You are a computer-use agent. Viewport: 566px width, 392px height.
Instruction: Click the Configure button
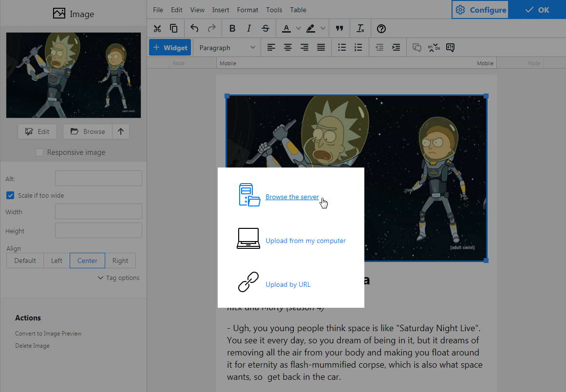click(480, 10)
